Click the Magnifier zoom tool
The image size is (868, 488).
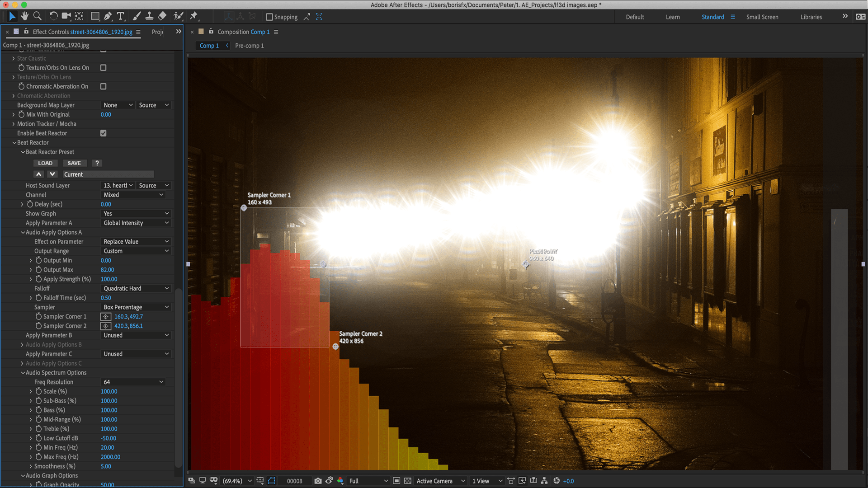tap(38, 16)
